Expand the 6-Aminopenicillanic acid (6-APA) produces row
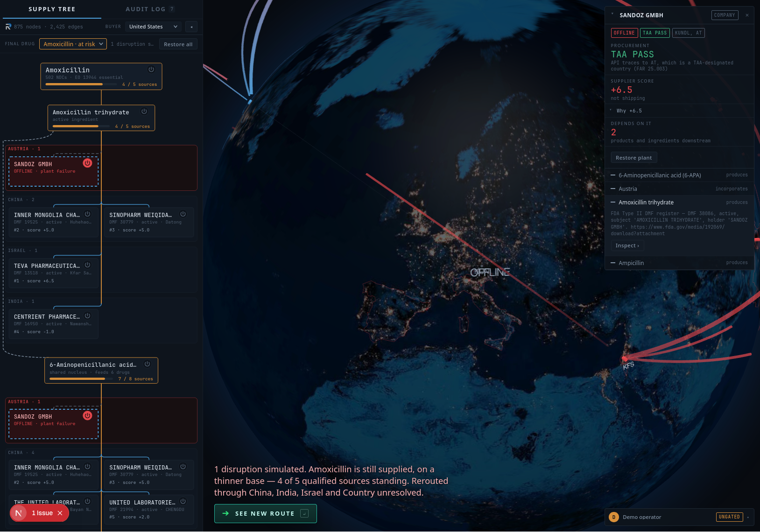Screen dimensions: 760x532 click(x=679, y=175)
